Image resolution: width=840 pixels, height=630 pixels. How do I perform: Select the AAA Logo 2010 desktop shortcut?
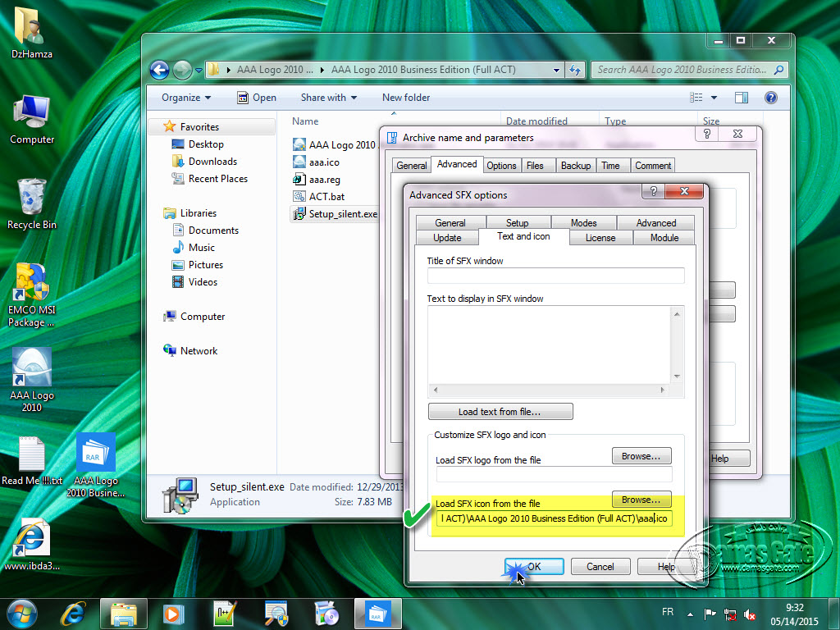click(x=32, y=379)
